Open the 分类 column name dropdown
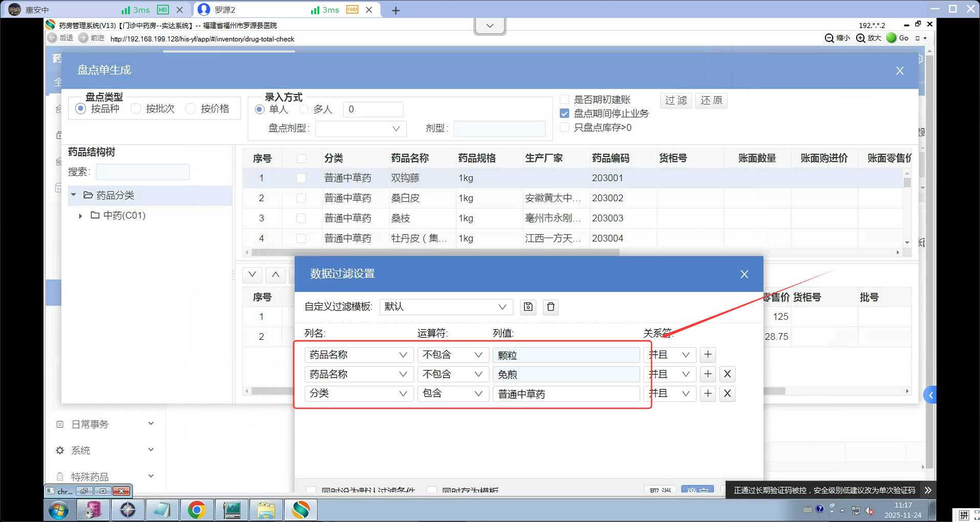 pyautogui.click(x=359, y=394)
